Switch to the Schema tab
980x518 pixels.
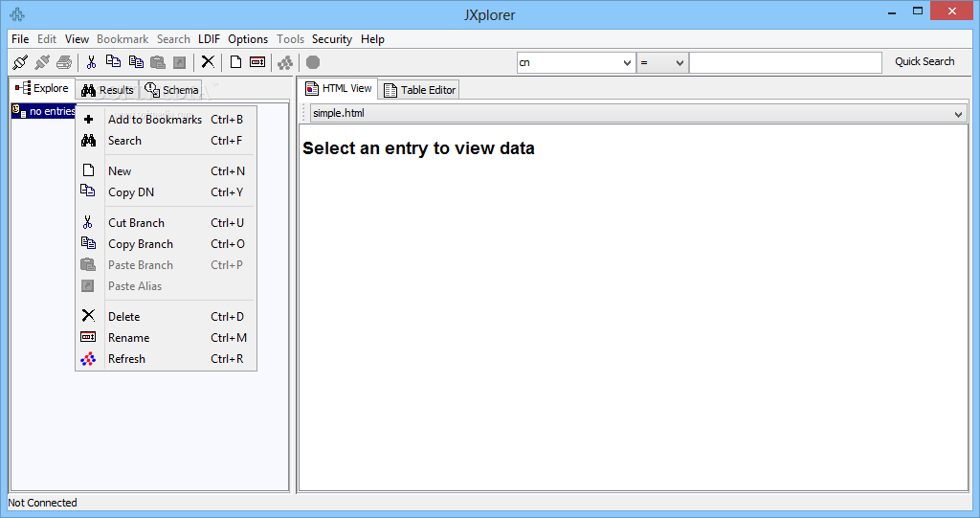[171, 90]
